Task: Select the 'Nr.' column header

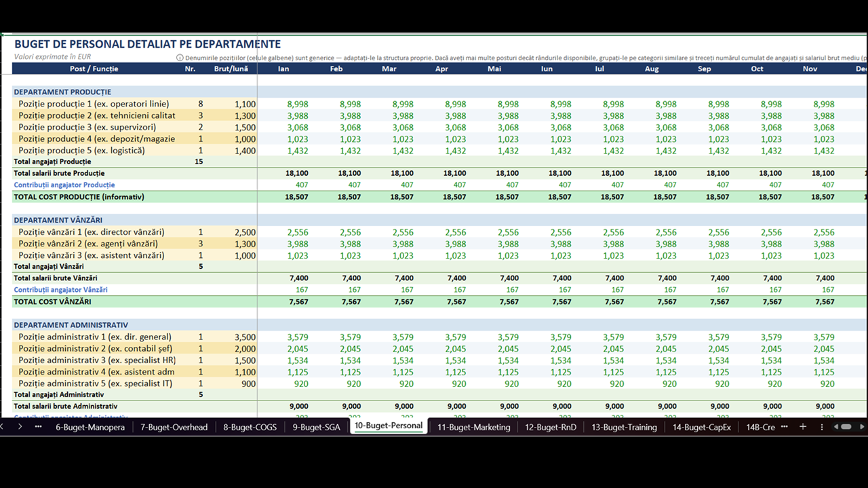Action: click(190, 69)
